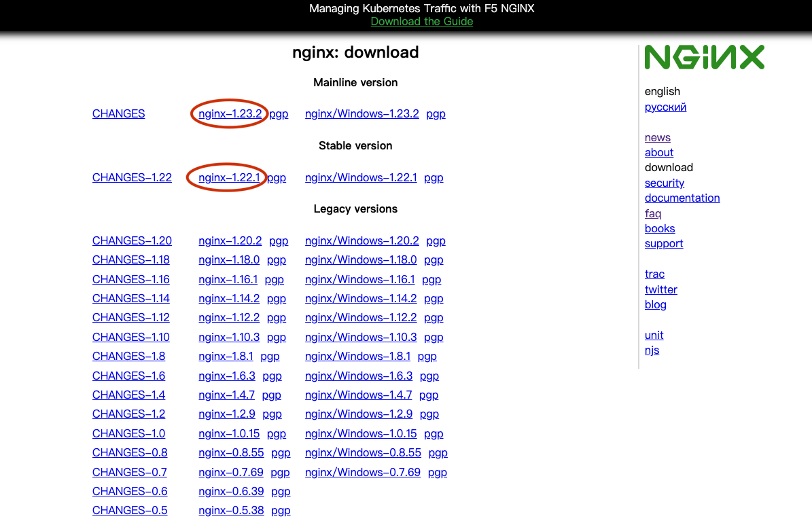Open pgp signature for nginx-1.12.2
The width and height of the screenshot is (812, 525).
[x=277, y=318]
